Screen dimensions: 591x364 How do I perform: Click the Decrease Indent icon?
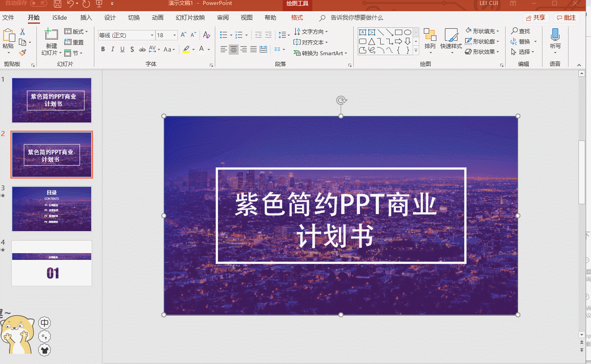tap(258, 35)
